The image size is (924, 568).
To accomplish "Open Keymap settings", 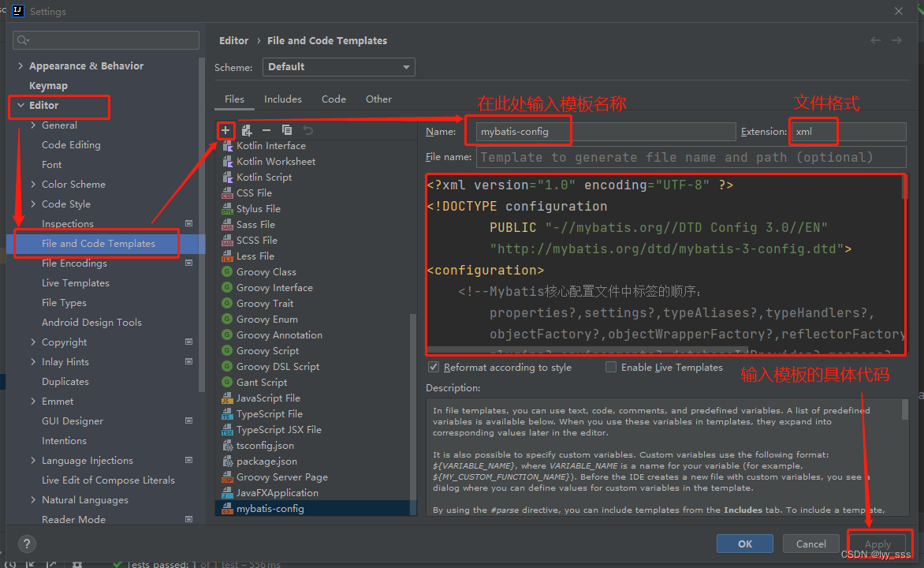I will coord(48,85).
